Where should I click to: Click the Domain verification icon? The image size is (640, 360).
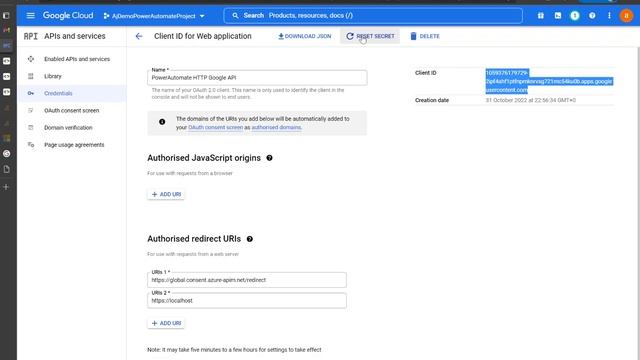coord(31,128)
